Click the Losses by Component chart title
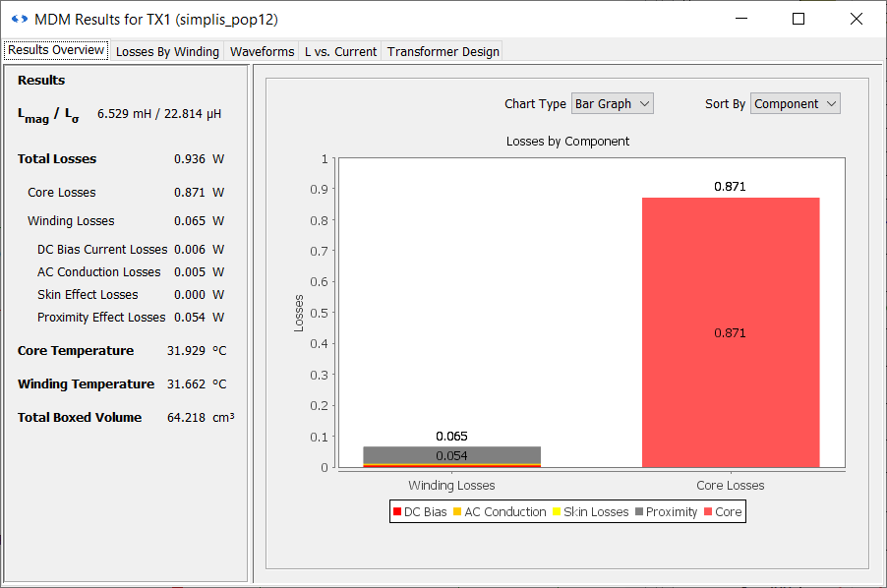 567,141
